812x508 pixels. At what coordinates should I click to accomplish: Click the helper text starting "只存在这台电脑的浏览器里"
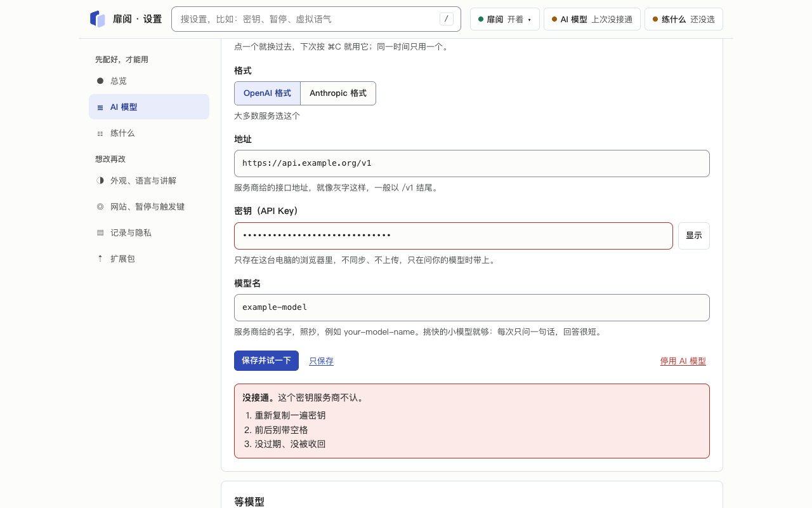(x=365, y=260)
